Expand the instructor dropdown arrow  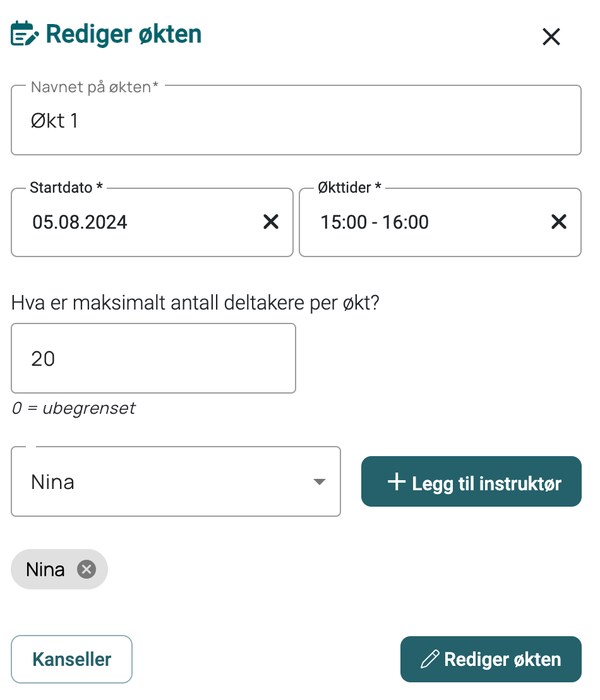pyautogui.click(x=319, y=481)
